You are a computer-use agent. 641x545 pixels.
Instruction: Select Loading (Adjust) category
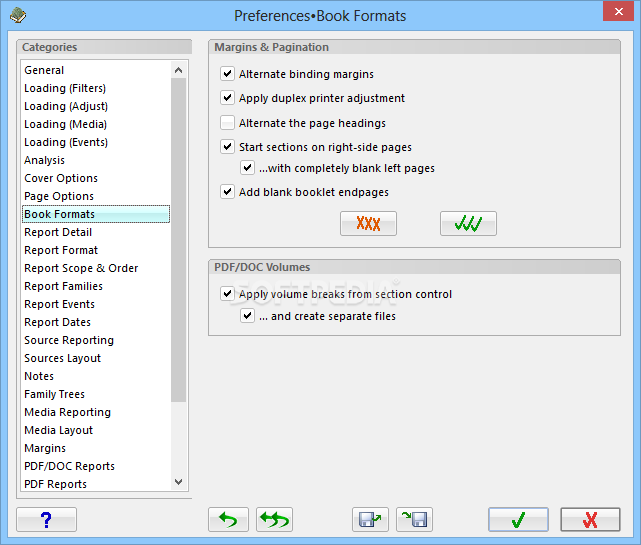(96, 106)
